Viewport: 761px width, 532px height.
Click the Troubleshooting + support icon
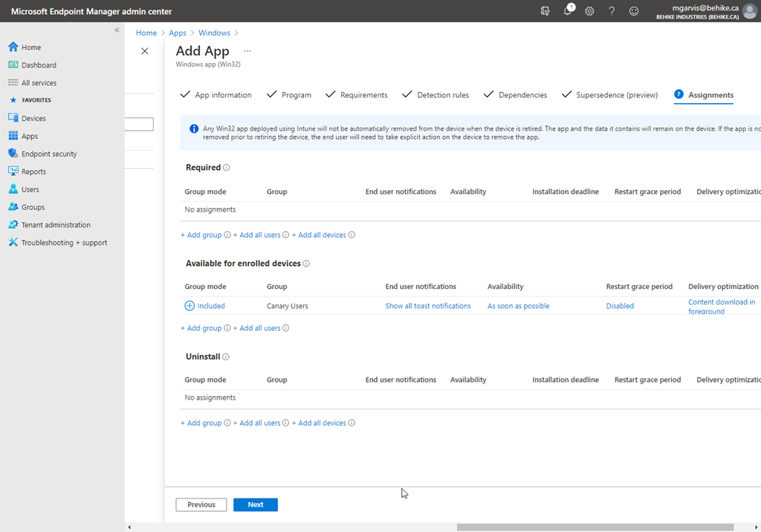coord(13,242)
